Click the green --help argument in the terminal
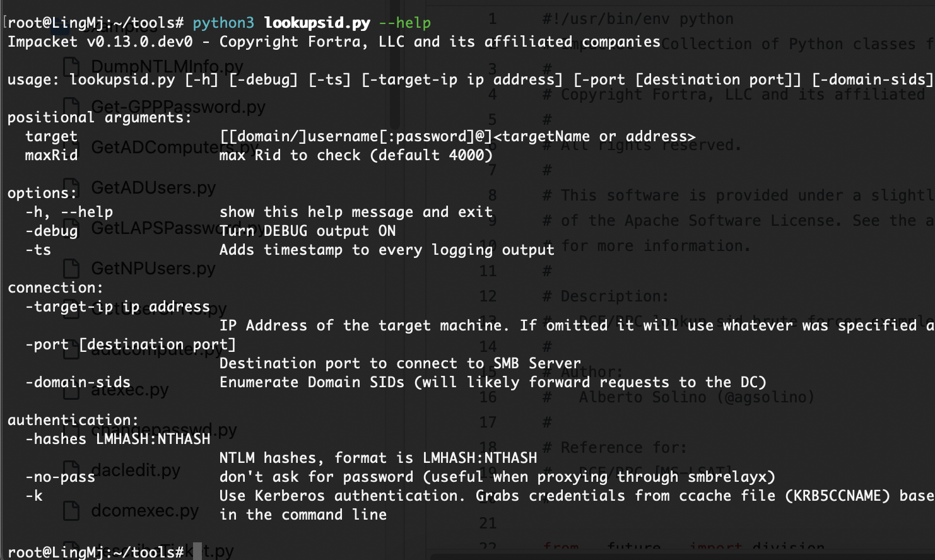Image resolution: width=935 pixels, height=560 pixels. tap(405, 23)
